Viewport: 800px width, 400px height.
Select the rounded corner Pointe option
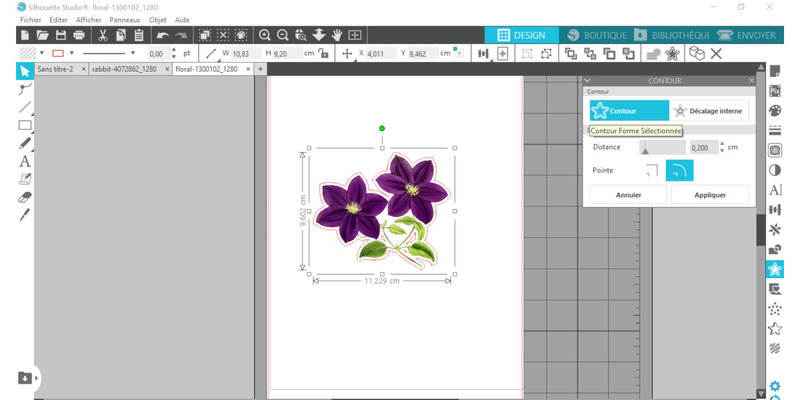tap(679, 171)
